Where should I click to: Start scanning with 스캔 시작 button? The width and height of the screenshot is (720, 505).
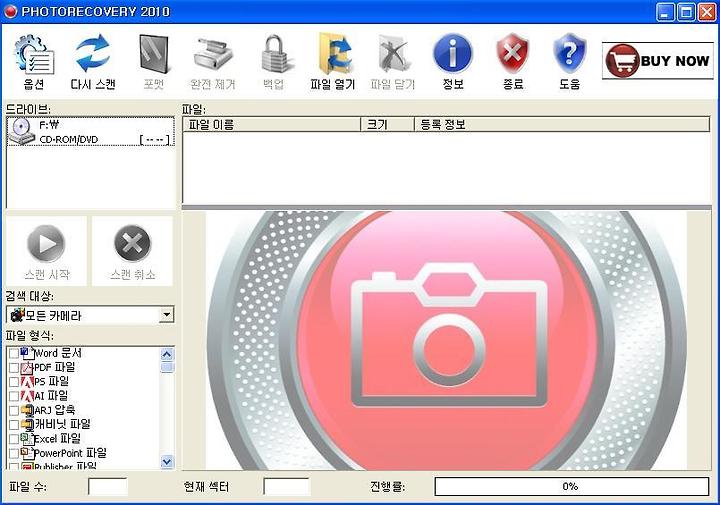46,252
